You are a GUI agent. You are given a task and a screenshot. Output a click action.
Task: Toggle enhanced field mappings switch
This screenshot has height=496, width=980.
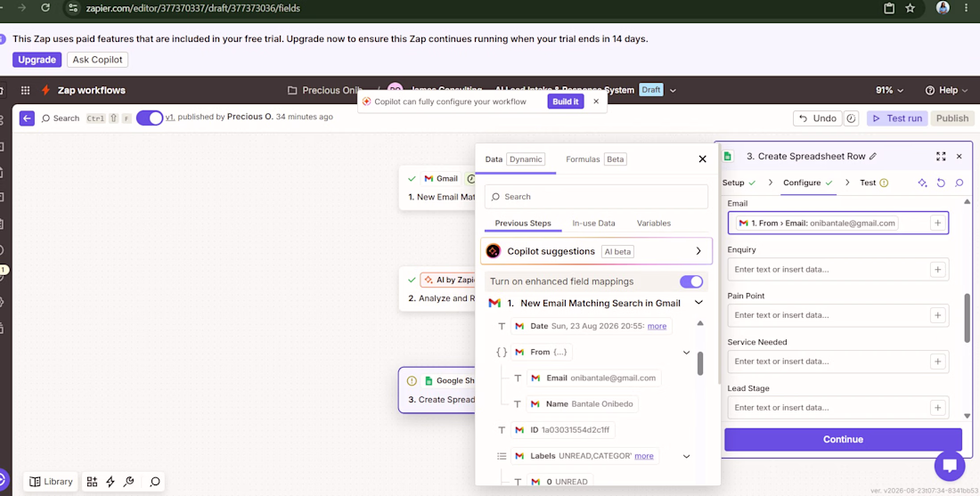coord(691,281)
